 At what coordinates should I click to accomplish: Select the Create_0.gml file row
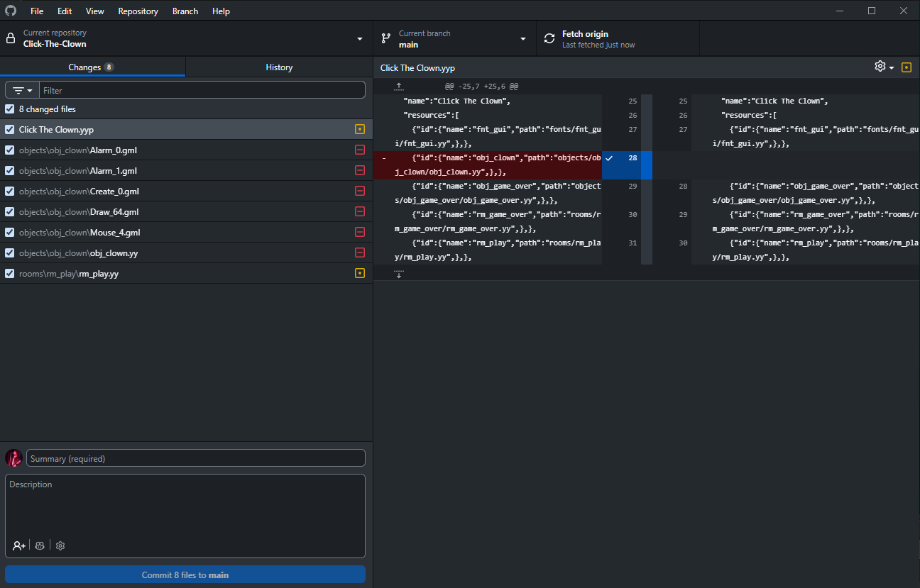pyautogui.click(x=186, y=192)
